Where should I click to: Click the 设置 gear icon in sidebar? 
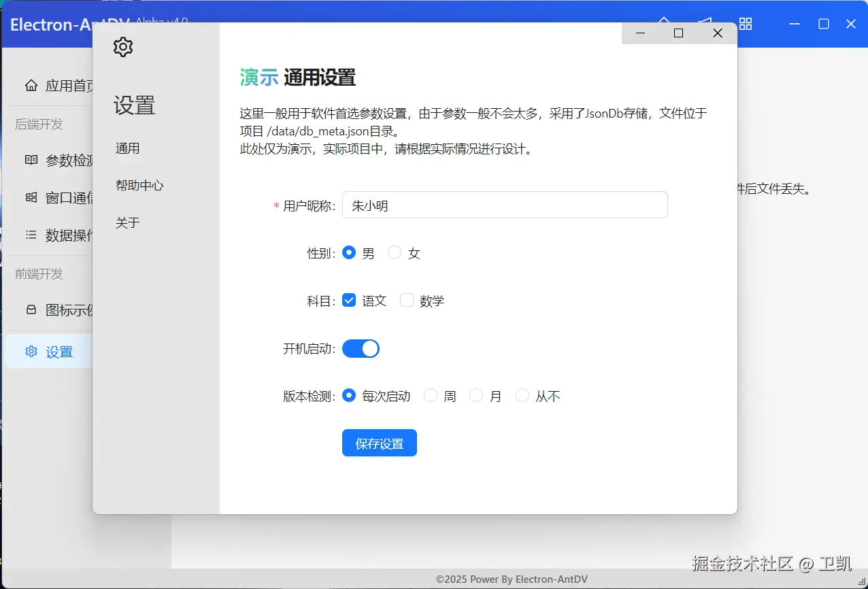tap(31, 351)
